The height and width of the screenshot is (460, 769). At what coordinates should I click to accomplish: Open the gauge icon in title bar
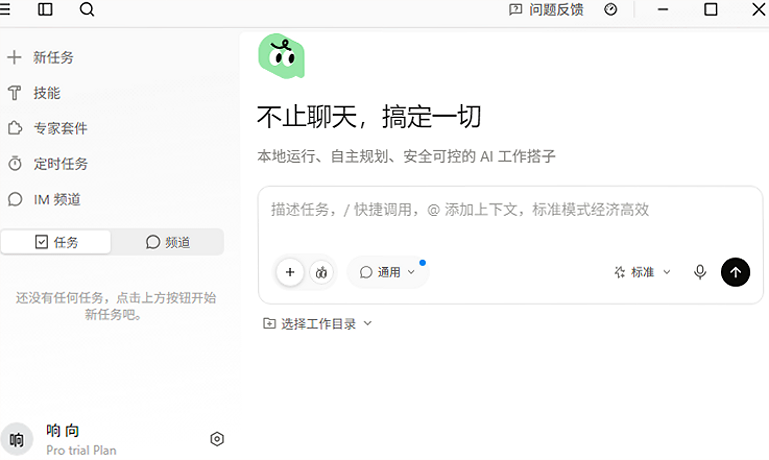tap(611, 9)
